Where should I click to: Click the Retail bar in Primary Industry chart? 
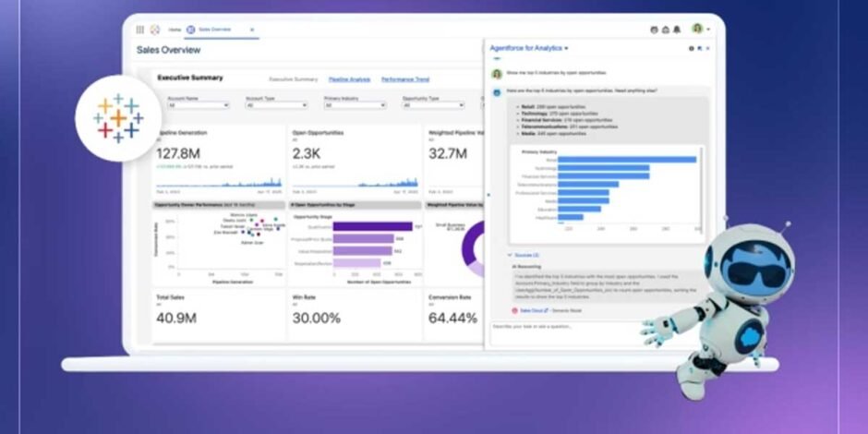point(627,160)
